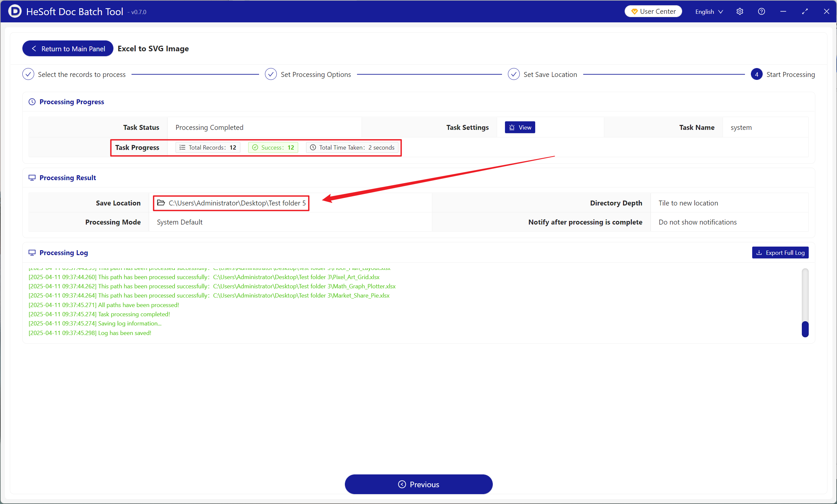Expand the English language dropdown
837x504 pixels.
(x=709, y=12)
